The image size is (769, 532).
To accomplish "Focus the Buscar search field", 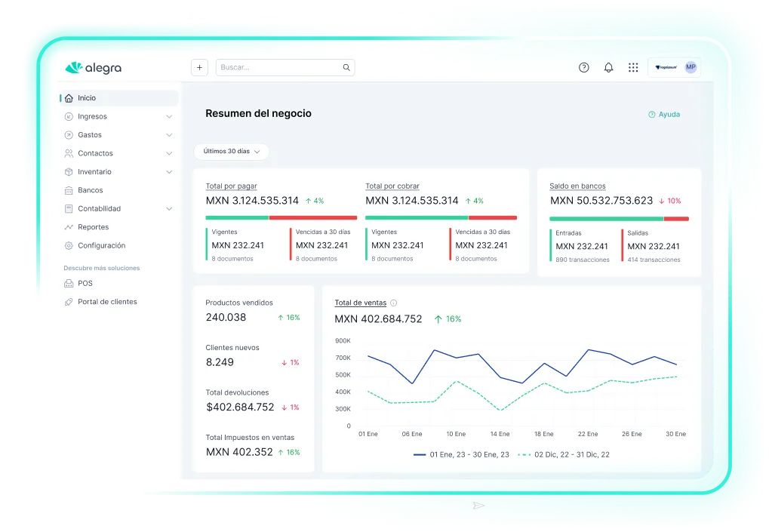I will coord(285,68).
